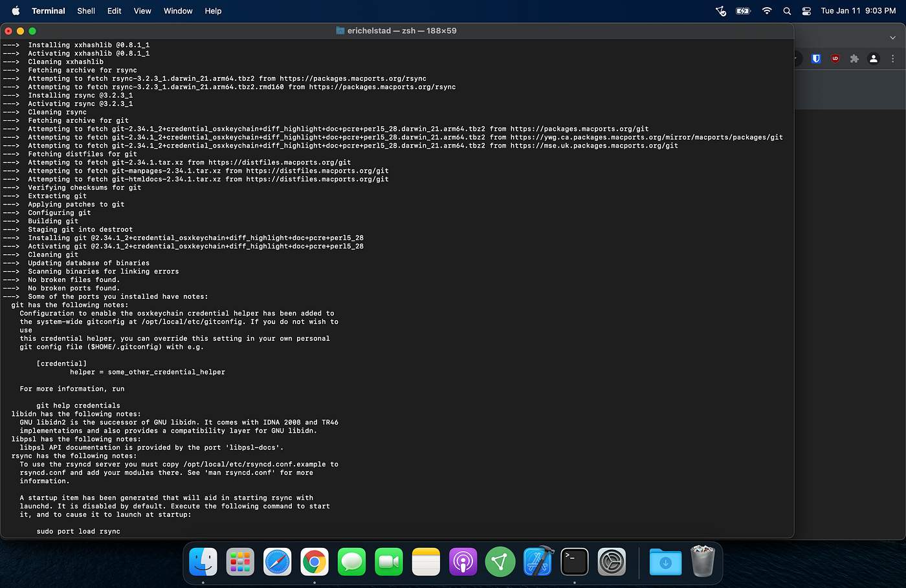
Task: Click 'rsync has the following notes:' line
Action: tap(74, 455)
